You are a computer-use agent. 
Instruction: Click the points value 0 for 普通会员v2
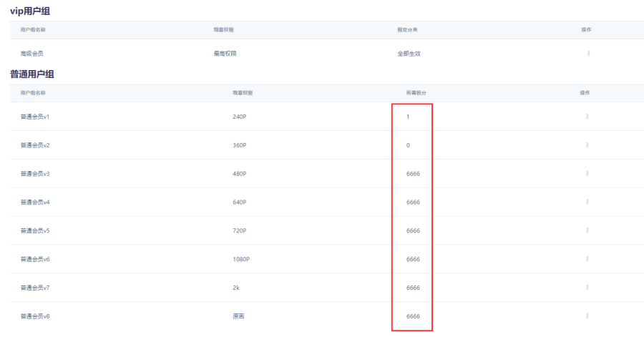408,145
